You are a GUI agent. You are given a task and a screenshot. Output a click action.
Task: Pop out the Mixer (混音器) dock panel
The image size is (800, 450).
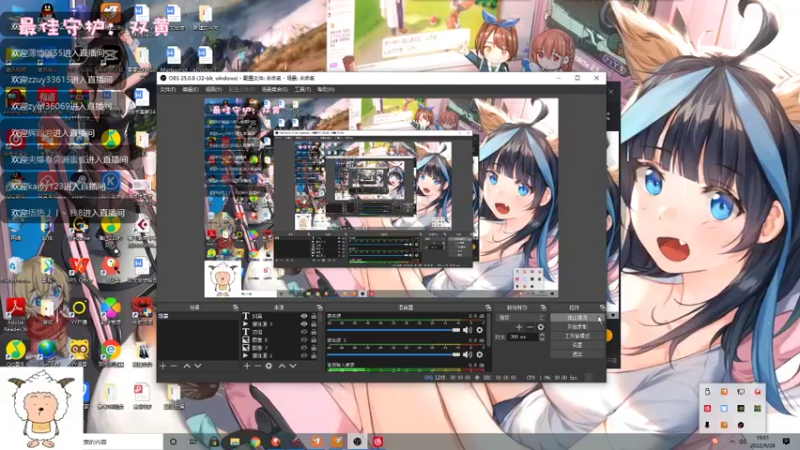click(488, 308)
